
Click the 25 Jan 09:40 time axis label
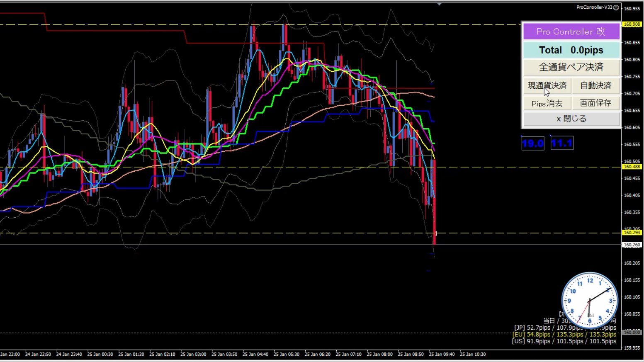click(x=442, y=355)
